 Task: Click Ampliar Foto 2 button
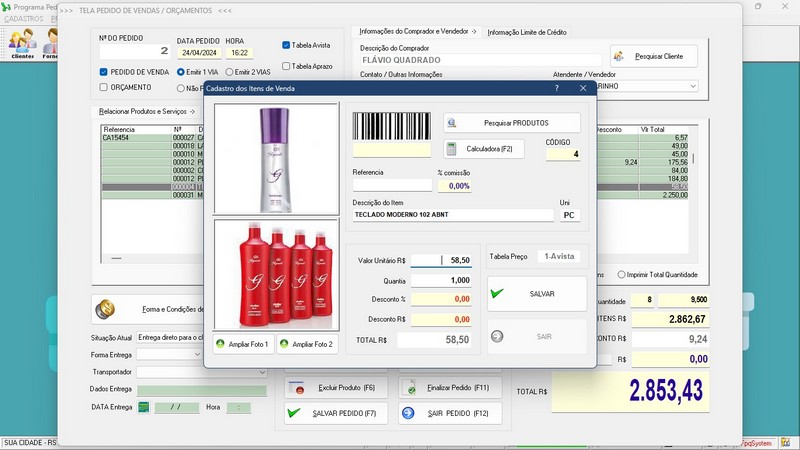pos(307,344)
